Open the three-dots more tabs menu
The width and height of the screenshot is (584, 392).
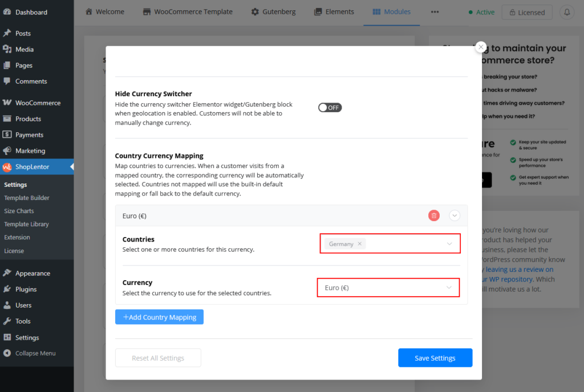[435, 12]
